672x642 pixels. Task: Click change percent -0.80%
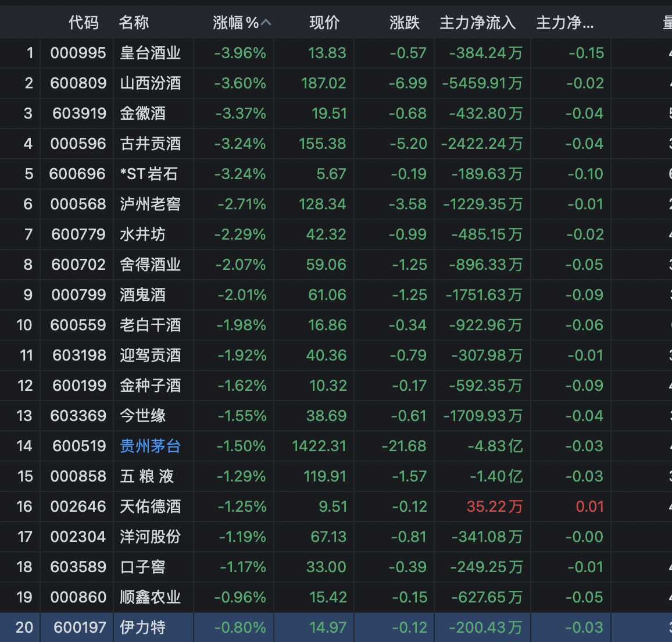(x=240, y=627)
